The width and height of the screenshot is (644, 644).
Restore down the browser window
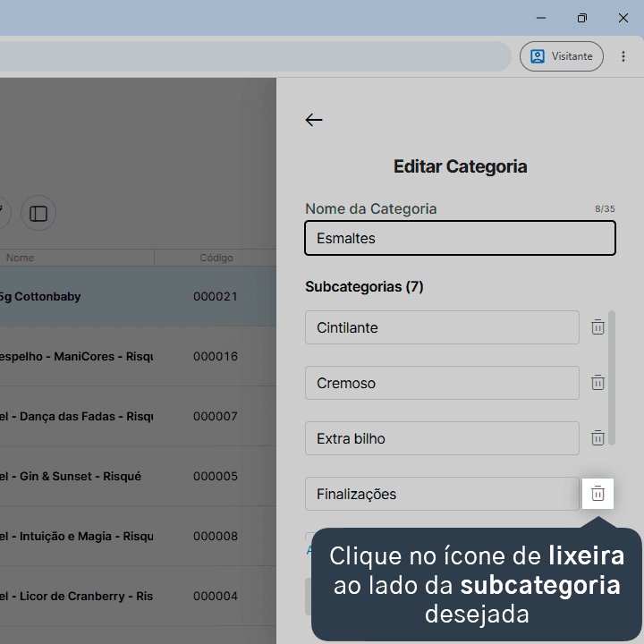(582, 18)
